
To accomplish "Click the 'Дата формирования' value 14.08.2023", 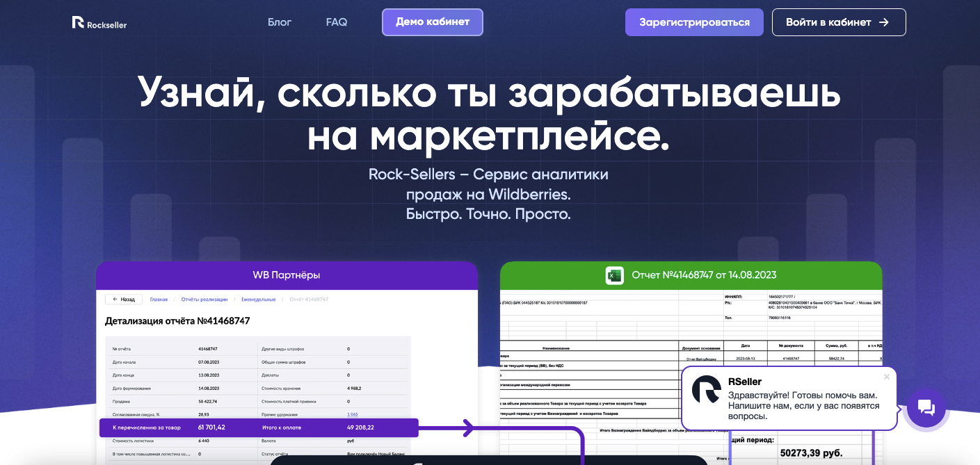I will pos(209,389).
